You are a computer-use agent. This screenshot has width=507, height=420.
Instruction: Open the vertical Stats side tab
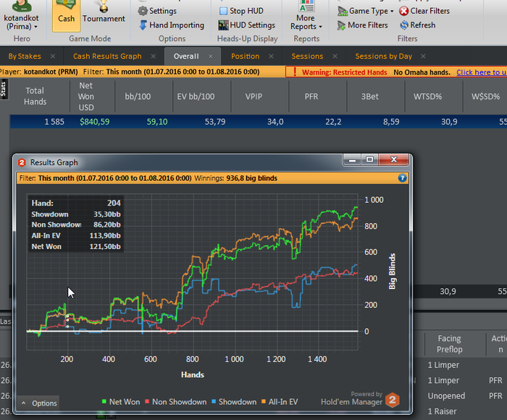pyautogui.click(x=4, y=89)
